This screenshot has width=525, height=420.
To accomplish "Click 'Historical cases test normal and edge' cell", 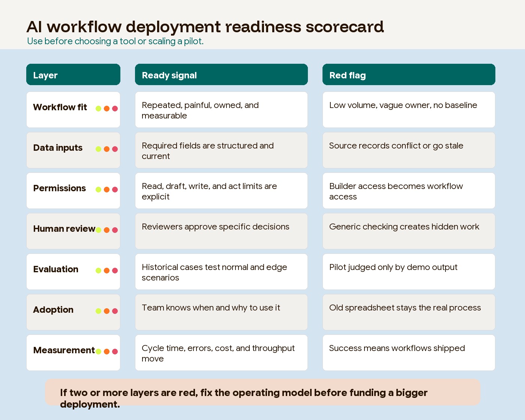I will (221, 272).
